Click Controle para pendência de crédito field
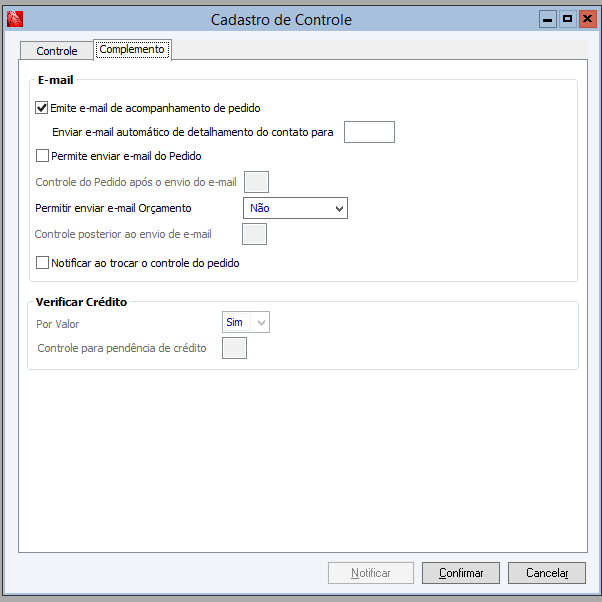The image size is (602, 602). click(234, 348)
